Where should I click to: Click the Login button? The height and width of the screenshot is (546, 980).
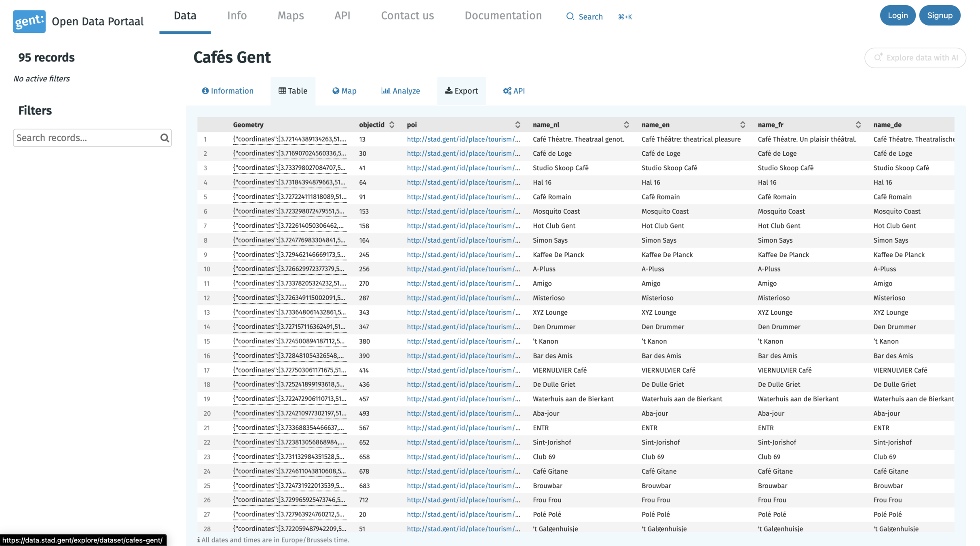[898, 15]
